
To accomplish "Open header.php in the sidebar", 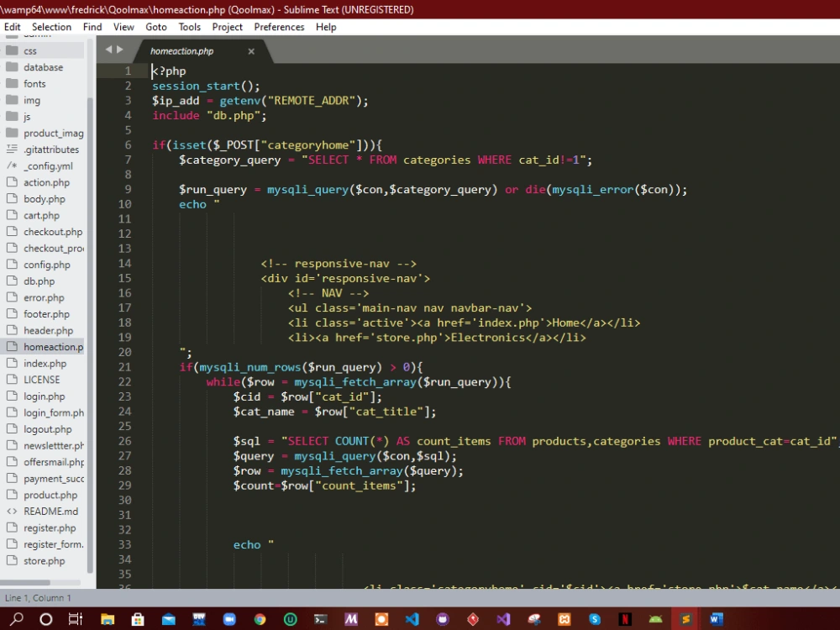I will click(48, 330).
